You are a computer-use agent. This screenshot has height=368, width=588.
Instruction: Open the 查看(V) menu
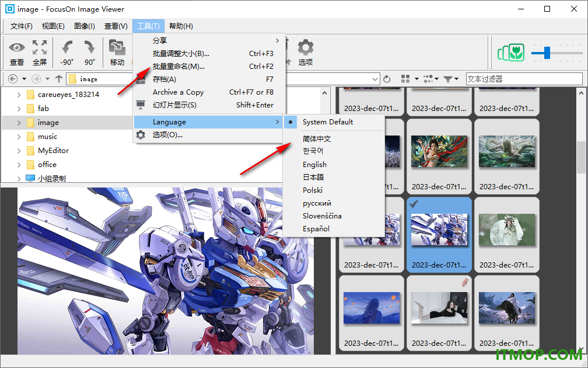point(116,26)
